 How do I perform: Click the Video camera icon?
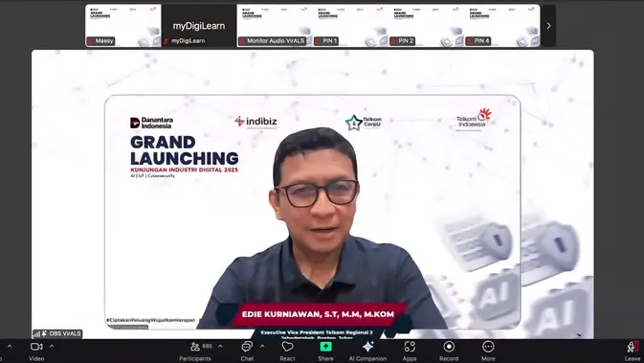point(36,347)
